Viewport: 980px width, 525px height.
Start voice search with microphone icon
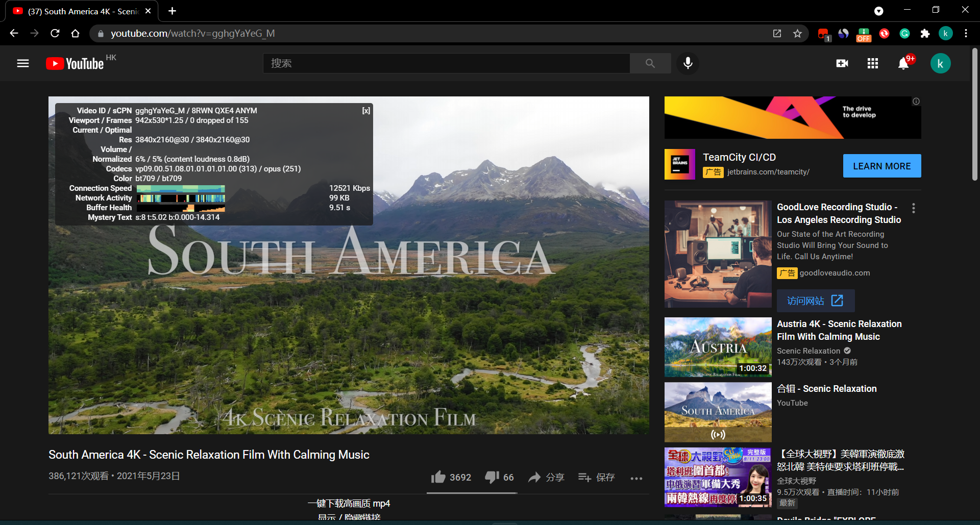(x=688, y=63)
